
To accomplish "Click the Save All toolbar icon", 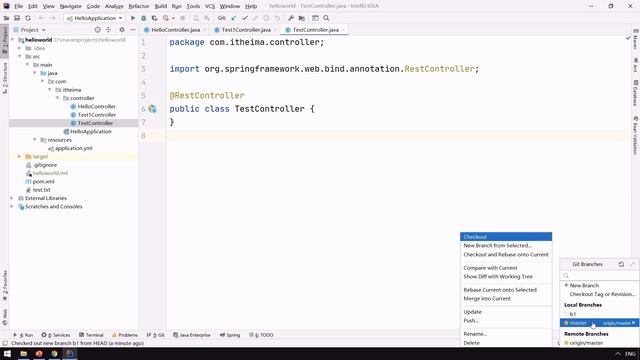I will pyautogui.click(x=17, y=18).
